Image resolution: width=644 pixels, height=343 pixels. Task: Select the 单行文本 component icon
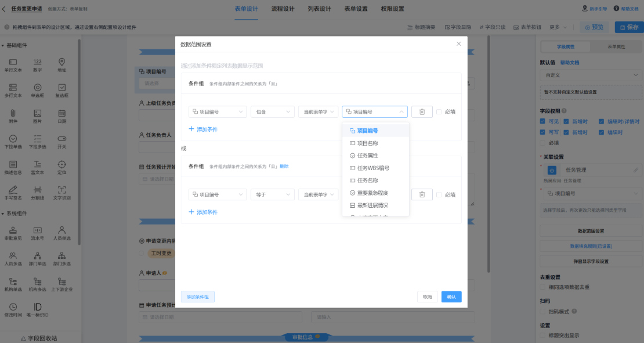[x=13, y=63]
